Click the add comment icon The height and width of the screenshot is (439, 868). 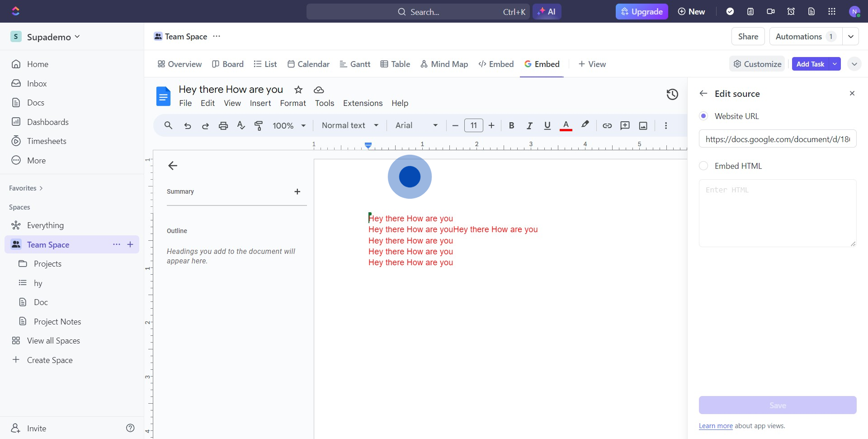pyautogui.click(x=625, y=126)
